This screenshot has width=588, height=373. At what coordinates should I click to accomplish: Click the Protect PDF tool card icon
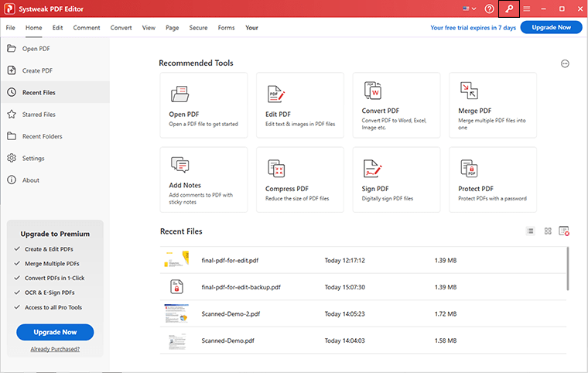tap(469, 168)
